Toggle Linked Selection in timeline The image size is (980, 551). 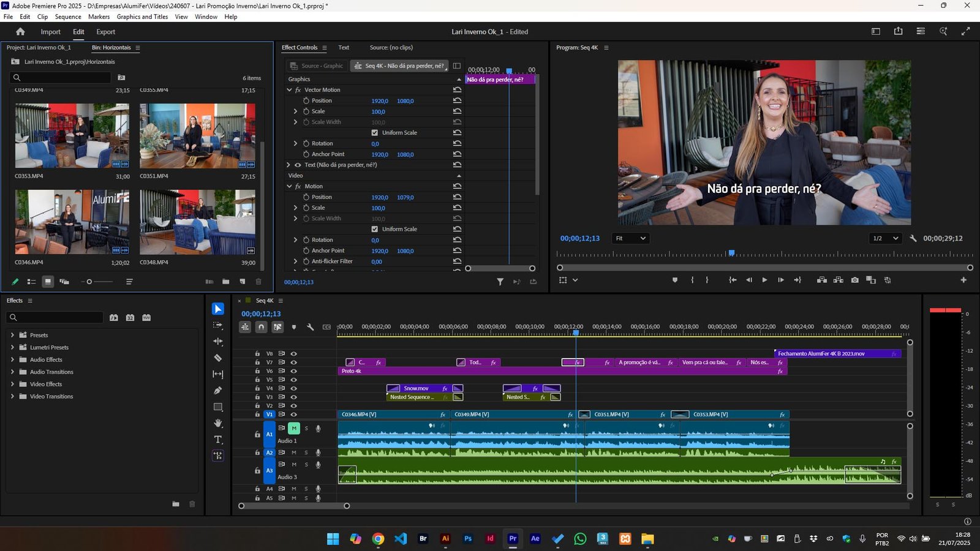pyautogui.click(x=277, y=327)
